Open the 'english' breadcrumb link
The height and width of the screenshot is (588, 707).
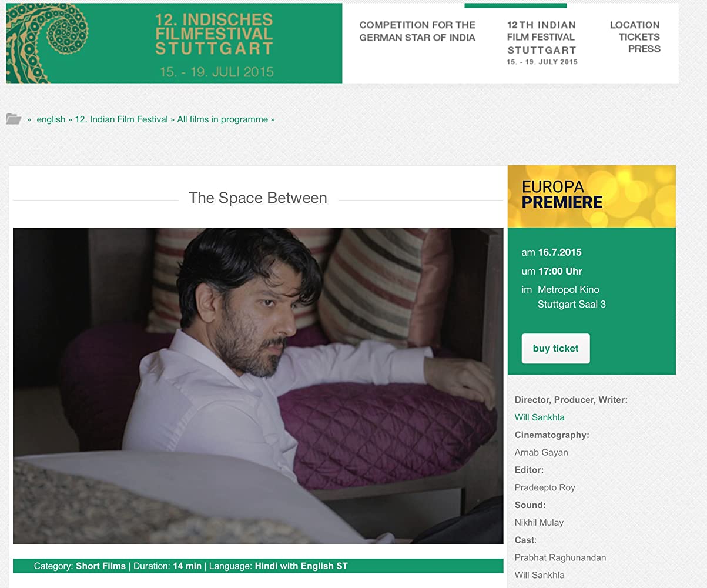[x=51, y=119]
